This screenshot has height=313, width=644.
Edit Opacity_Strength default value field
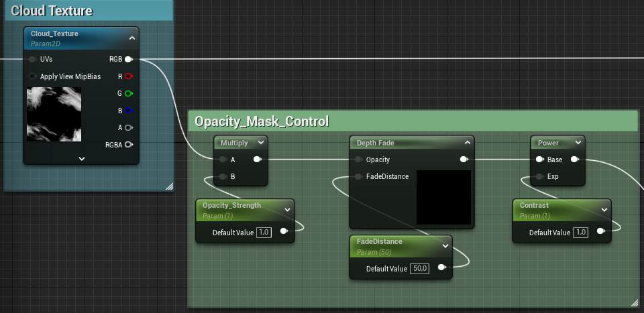264,232
